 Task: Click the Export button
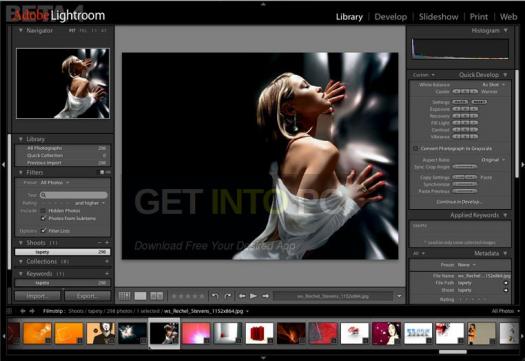87,296
